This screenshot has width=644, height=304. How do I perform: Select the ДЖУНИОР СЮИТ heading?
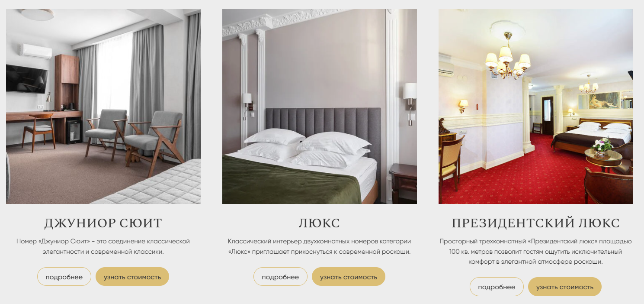[x=103, y=223]
